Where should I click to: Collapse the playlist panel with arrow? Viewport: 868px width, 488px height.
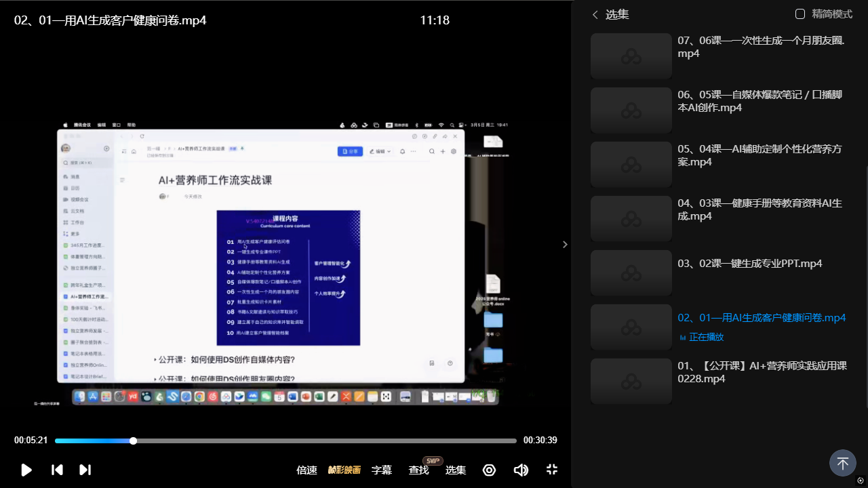click(565, 245)
